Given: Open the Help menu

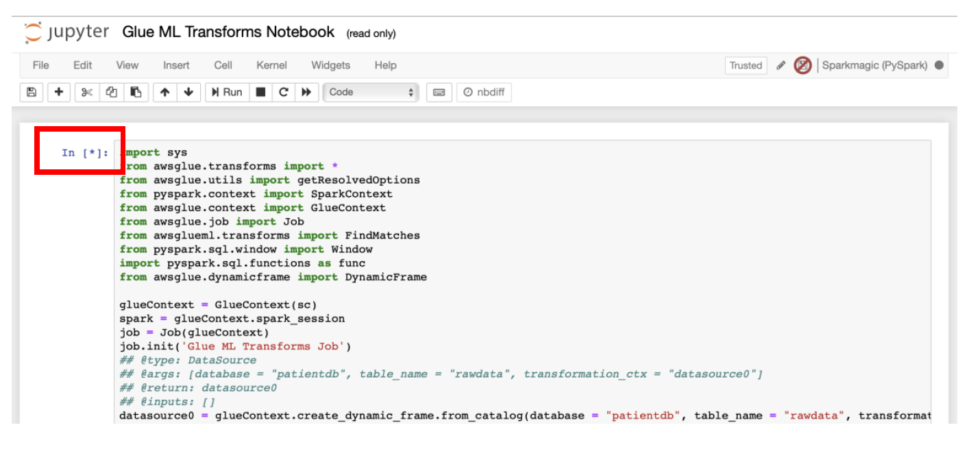Looking at the screenshot, I should (x=385, y=65).
